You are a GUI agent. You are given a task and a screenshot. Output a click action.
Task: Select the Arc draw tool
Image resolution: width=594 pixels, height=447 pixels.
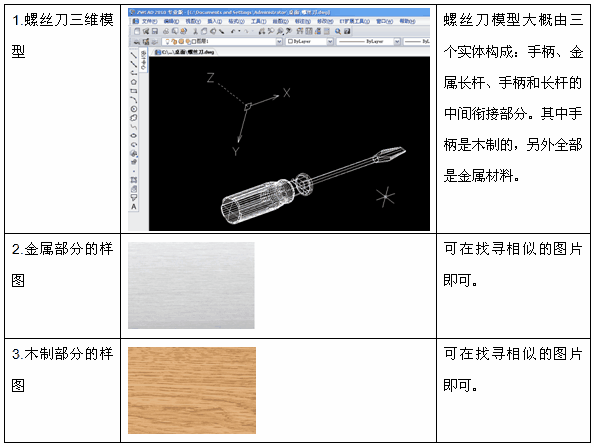pos(134,100)
